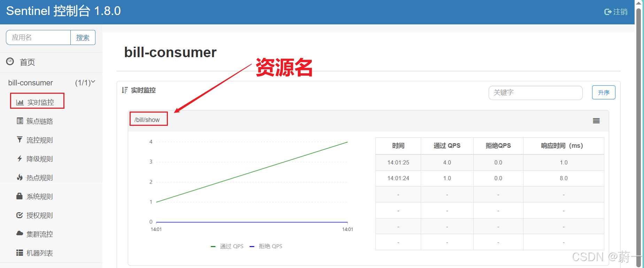Click the 14:01:24 time cell
644x268 pixels.
click(398, 178)
